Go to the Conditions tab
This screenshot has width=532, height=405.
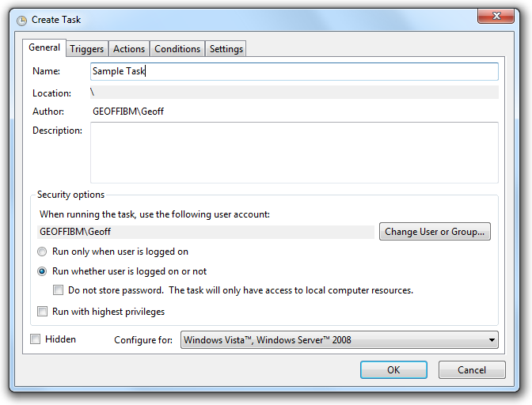(x=177, y=49)
